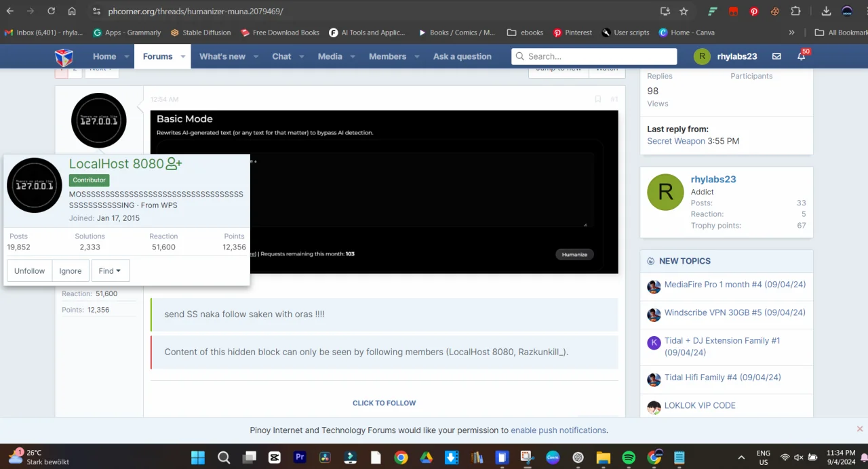The width and height of the screenshot is (868, 469).
Task: Expand the Forums menu arrow
Action: point(183,57)
